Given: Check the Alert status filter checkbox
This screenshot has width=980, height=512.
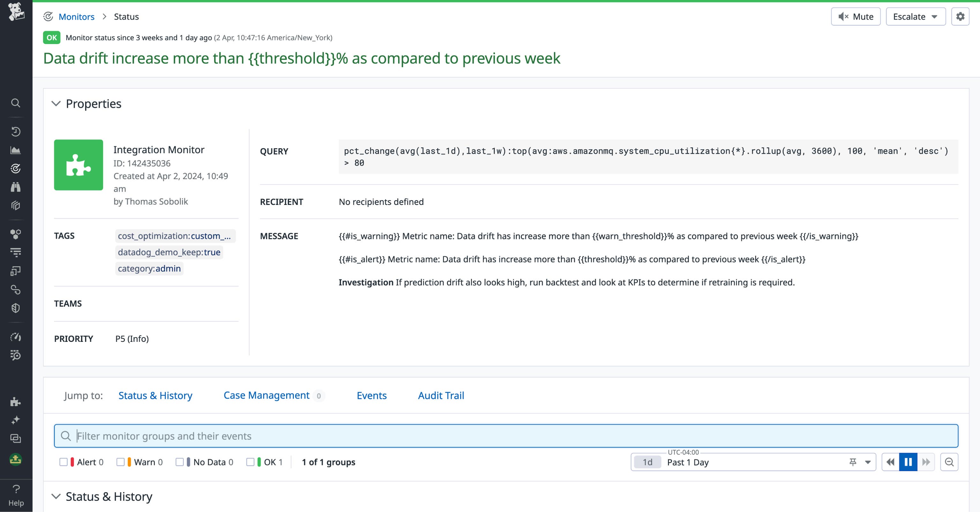Looking at the screenshot, I should (64, 462).
